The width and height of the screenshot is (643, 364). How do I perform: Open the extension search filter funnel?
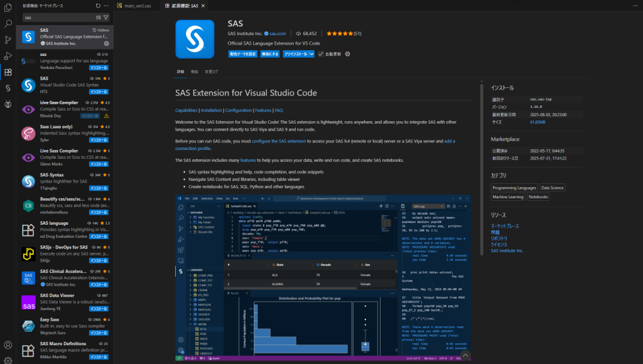[105, 18]
